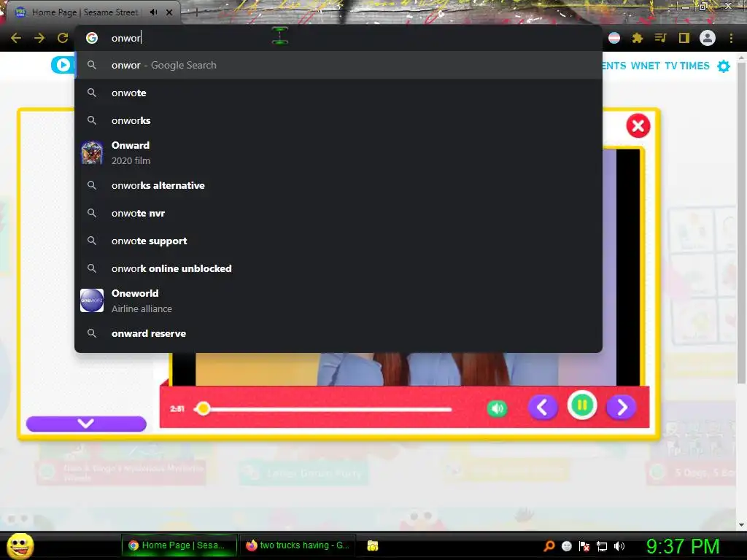747x560 pixels.
Task: Click the yellow taskbar icon next to Firefox
Action: tap(373, 545)
